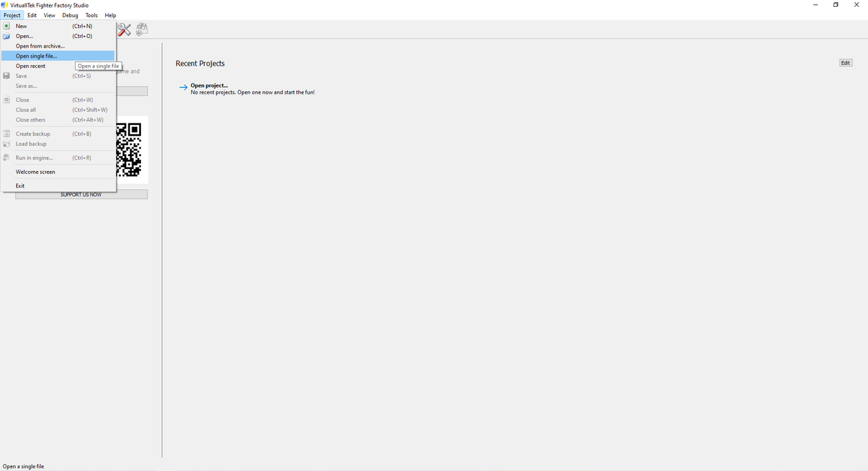
Task: Click the Open project... link
Action: coord(209,86)
